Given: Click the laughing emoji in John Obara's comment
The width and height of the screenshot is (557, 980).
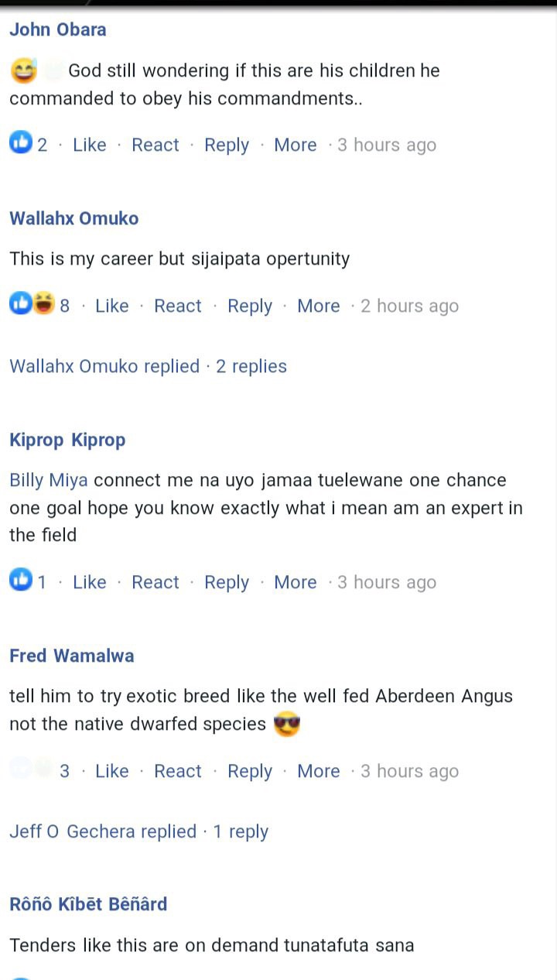Looking at the screenshot, I should pyautogui.click(x=23, y=71).
